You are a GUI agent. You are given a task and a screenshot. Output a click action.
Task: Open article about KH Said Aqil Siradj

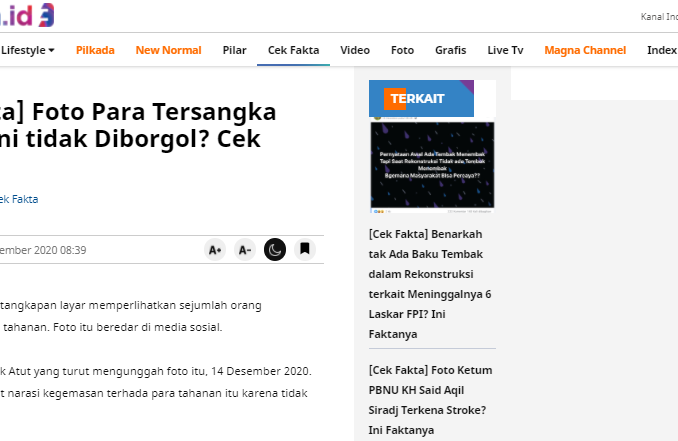pyautogui.click(x=431, y=400)
